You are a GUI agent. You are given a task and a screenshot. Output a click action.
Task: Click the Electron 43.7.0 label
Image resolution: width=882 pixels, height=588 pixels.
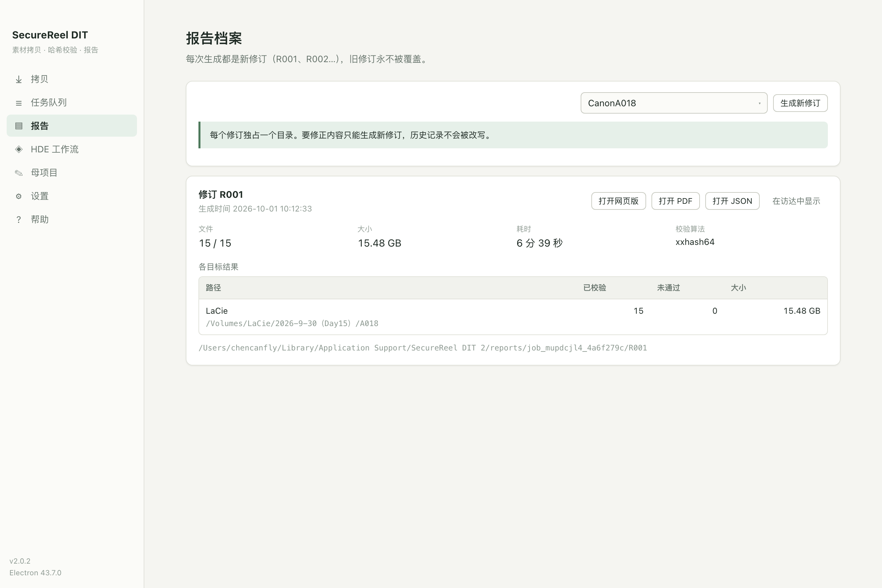point(35,573)
